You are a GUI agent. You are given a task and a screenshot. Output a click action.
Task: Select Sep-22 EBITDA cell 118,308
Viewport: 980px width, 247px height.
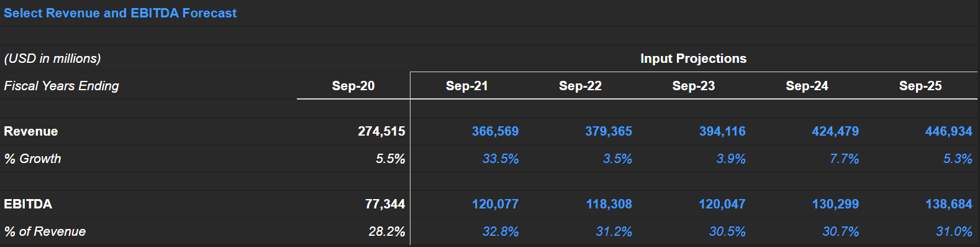click(x=609, y=204)
